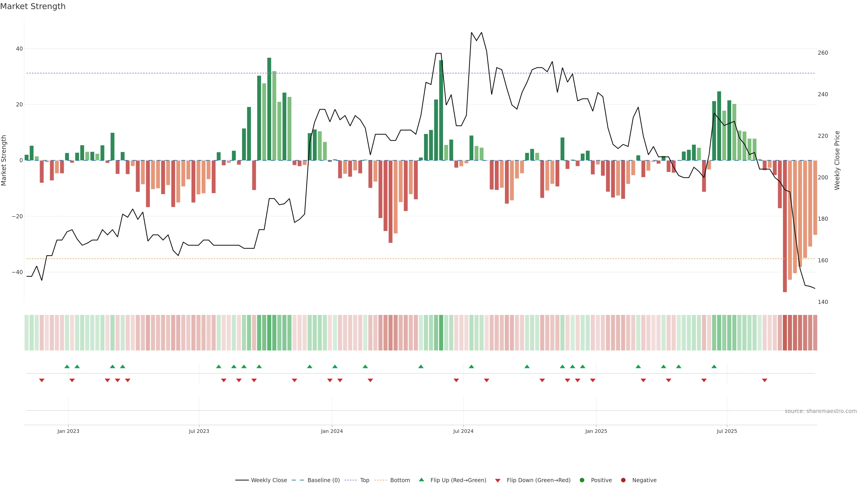Click the green Positive legend dot
This screenshot has width=868, height=488.
click(x=582, y=480)
